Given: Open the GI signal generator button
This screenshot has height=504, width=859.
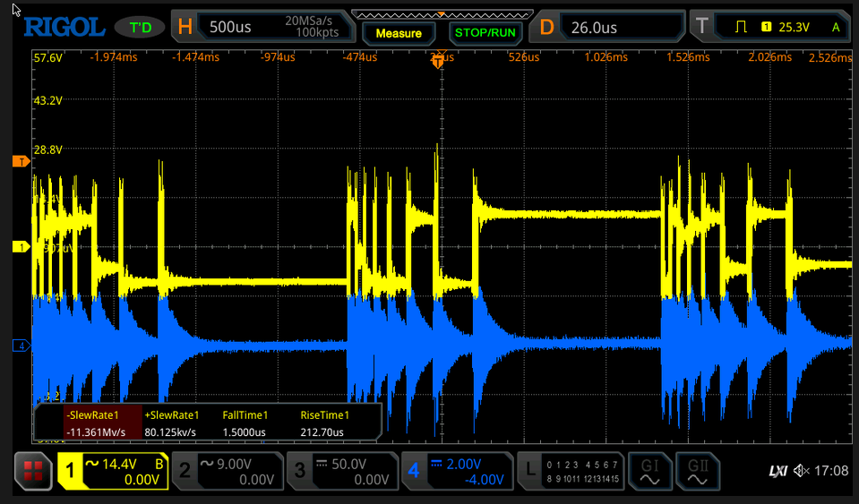Looking at the screenshot, I should [649, 472].
